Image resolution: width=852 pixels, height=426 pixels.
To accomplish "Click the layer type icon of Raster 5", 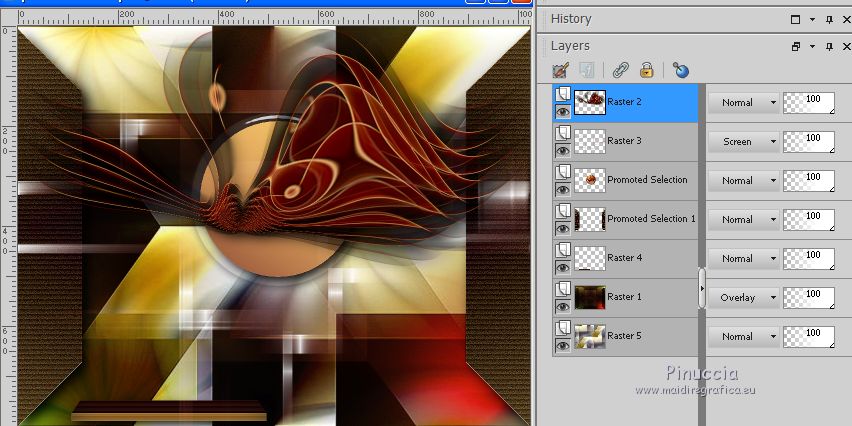I will point(563,329).
